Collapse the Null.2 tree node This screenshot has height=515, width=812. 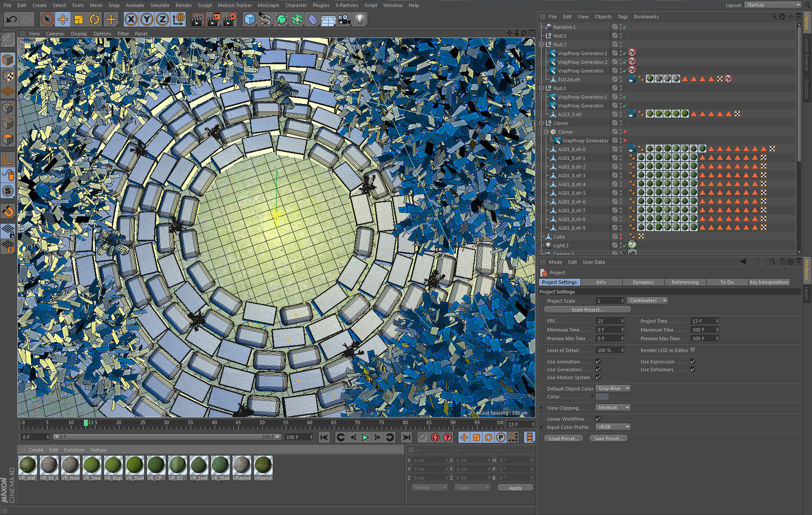coord(541,45)
